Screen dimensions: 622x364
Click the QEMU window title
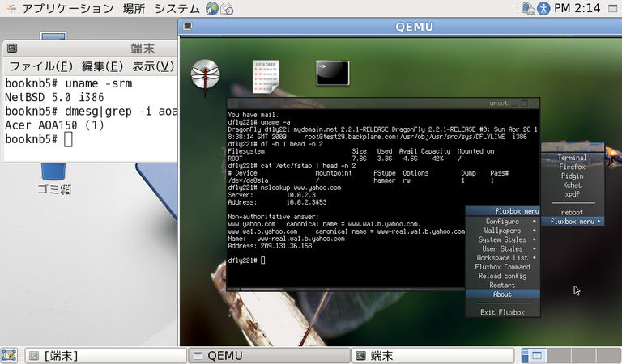click(x=414, y=27)
